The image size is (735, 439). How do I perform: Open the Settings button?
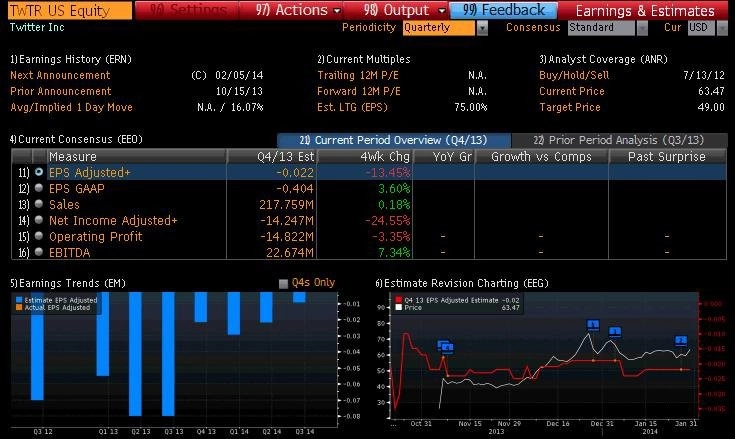[x=188, y=10]
